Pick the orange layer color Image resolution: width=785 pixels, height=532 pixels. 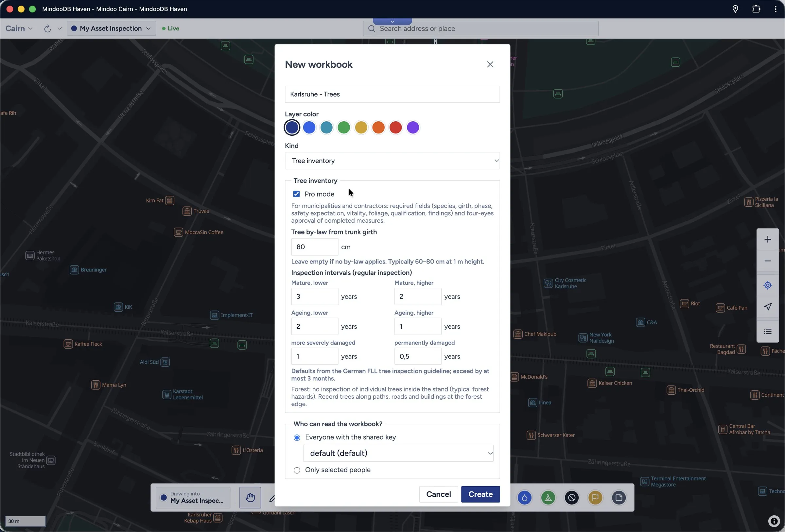pos(378,128)
